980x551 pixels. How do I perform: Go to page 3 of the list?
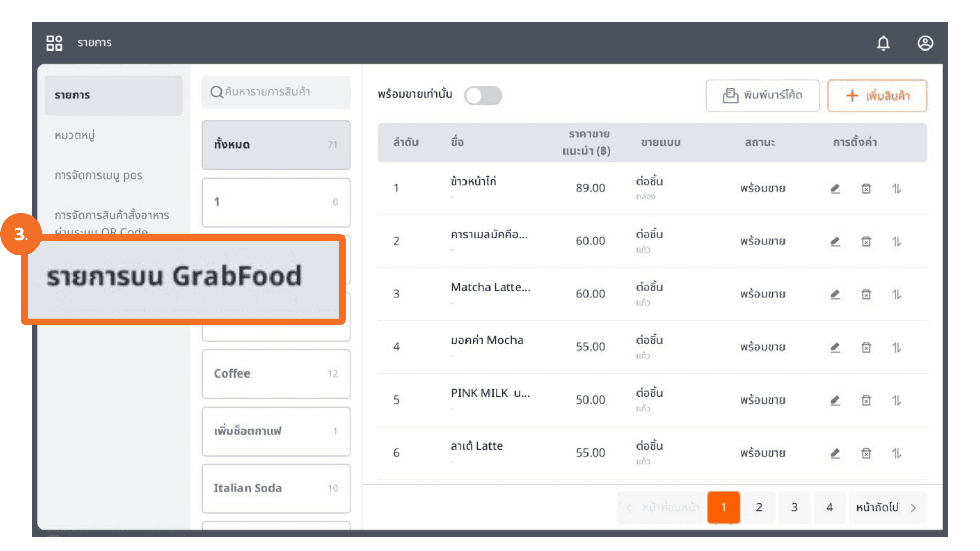point(794,507)
